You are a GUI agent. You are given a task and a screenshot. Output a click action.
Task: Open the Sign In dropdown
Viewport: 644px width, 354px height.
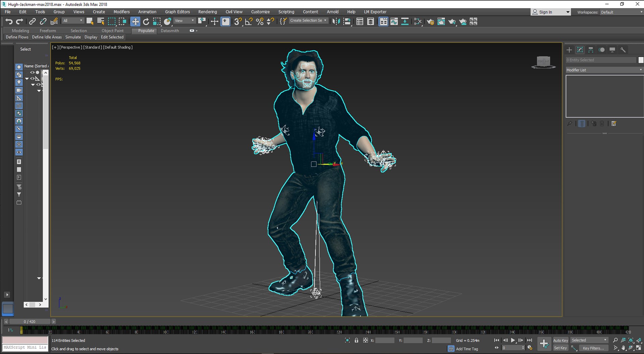pyautogui.click(x=550, y=12)
